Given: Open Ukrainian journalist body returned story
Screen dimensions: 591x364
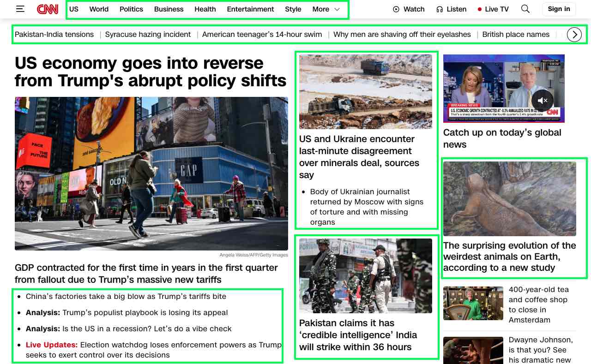Looking at the screenshot, I should pos(367,207).
